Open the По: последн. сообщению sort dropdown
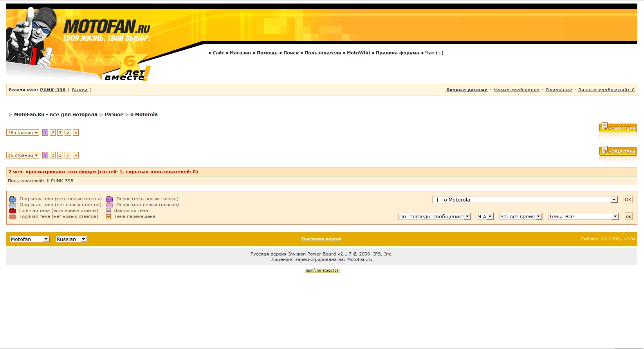Image resolution: width=644 pixels, height=349 pixels. point(434,216)
